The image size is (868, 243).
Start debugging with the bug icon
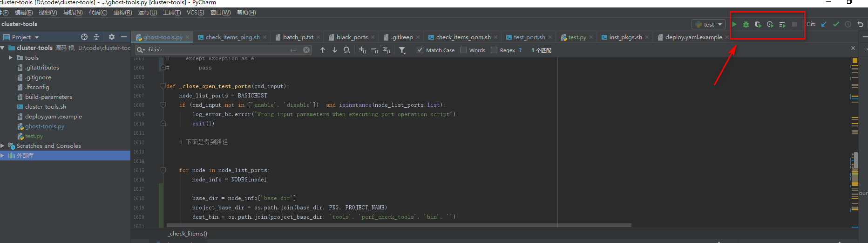click(746, 24)
